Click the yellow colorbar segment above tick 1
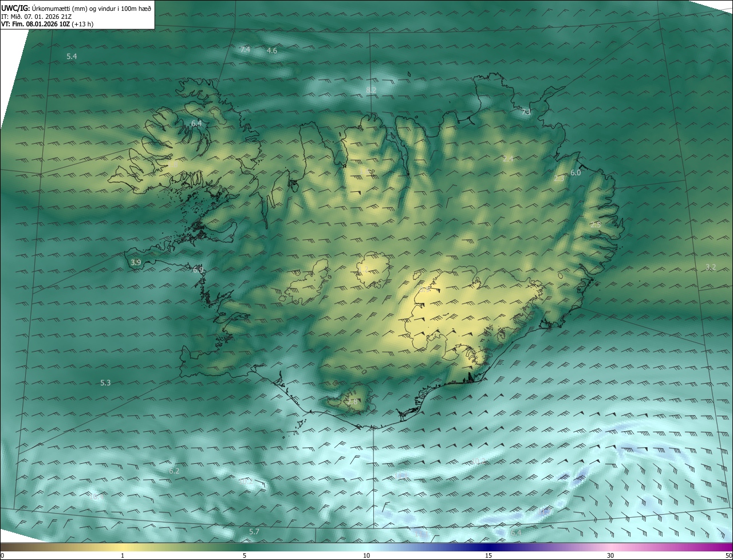733x560 pixels. (123, 547)
